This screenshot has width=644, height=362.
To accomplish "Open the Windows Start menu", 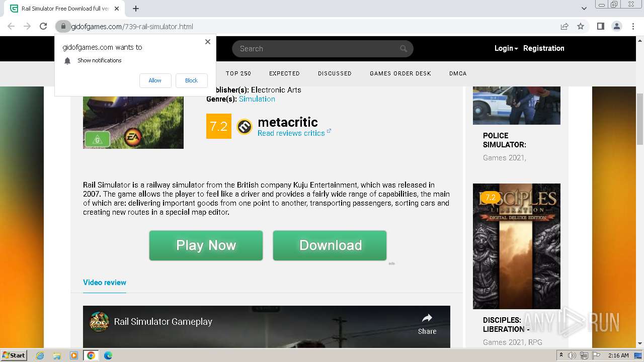I will coord(14,355).
